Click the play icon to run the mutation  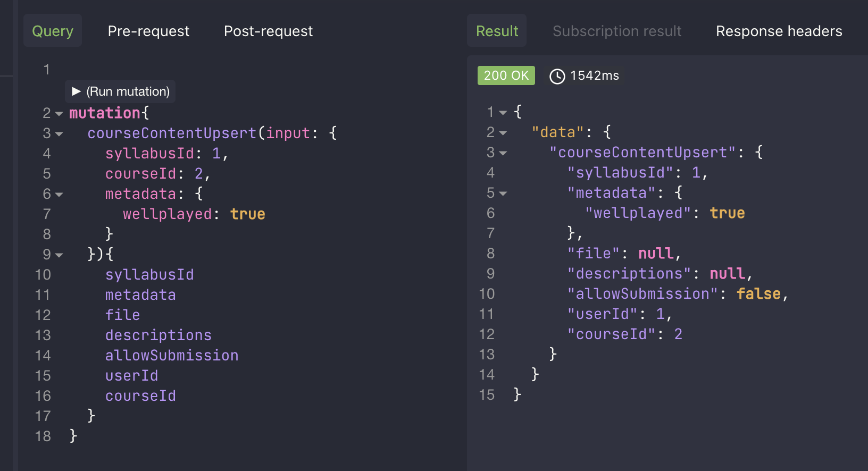coord(76,91)
